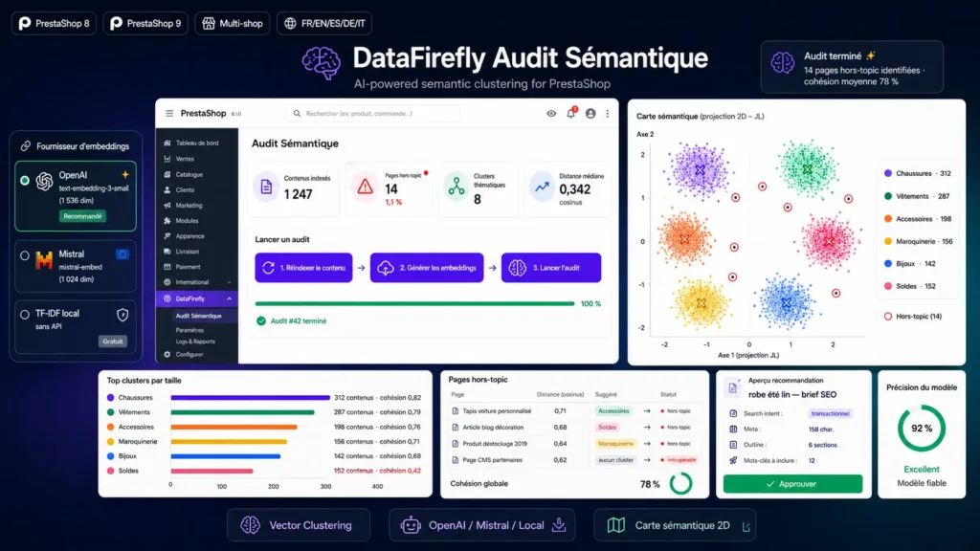980x551 pixels.
Task: Click the Gratuit badge
Action: (x=113, y=342)
